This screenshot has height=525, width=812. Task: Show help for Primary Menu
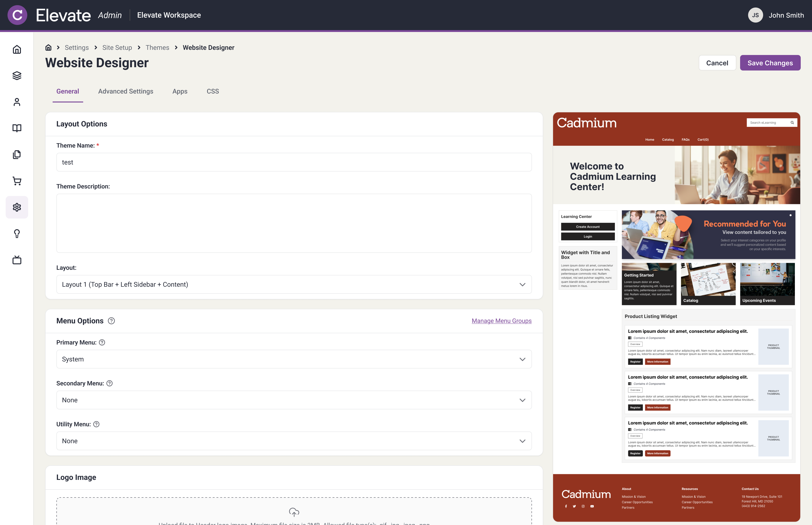point(102,342)
